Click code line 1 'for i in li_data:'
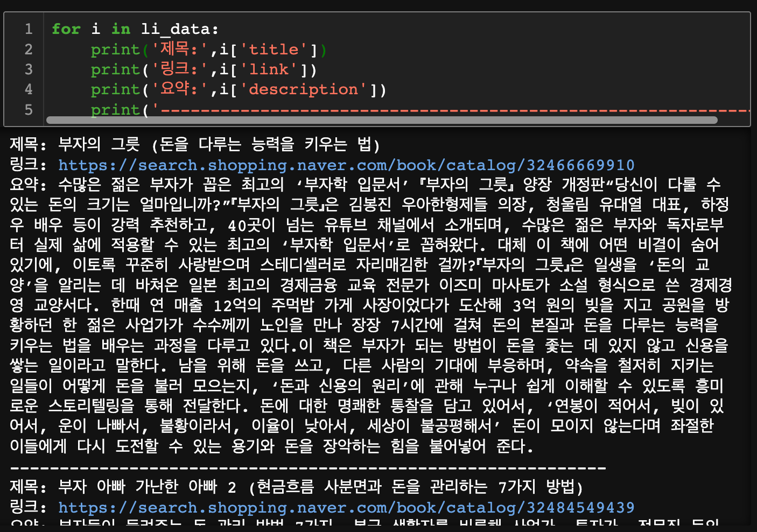Image resolution: width=757 pixels, height=532 pixels. [135, 29]
